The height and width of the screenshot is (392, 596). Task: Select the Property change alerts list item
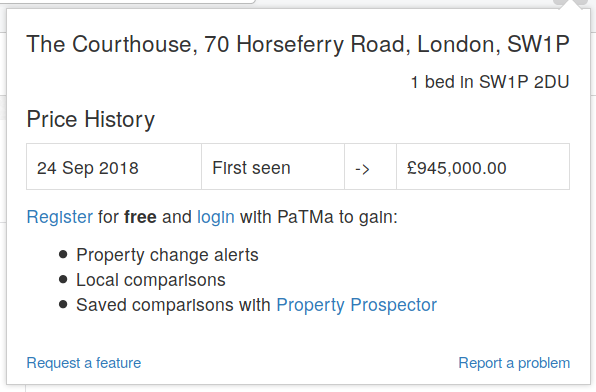pyautogui.click(x=167, y=255)
